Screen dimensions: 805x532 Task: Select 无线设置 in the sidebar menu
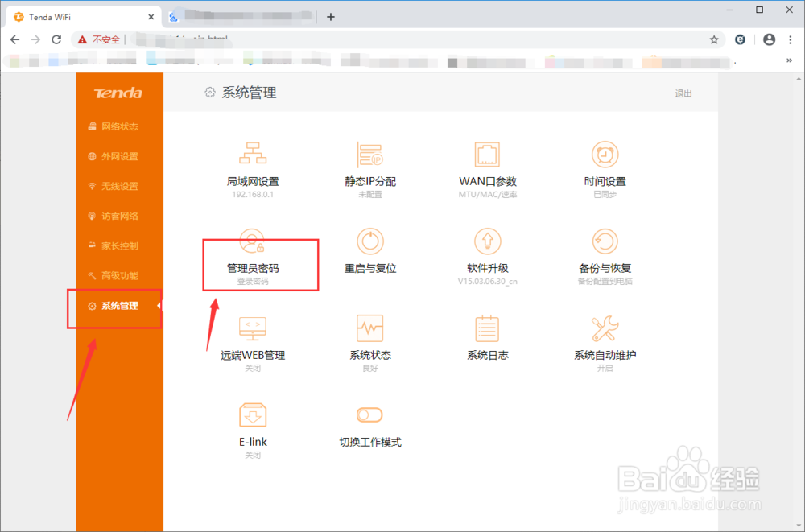pos(113,186)
